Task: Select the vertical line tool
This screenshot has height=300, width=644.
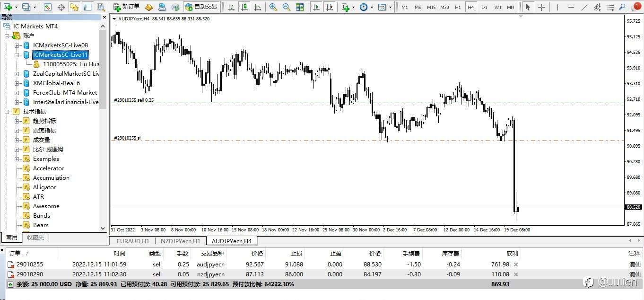Action: [558, 7]
